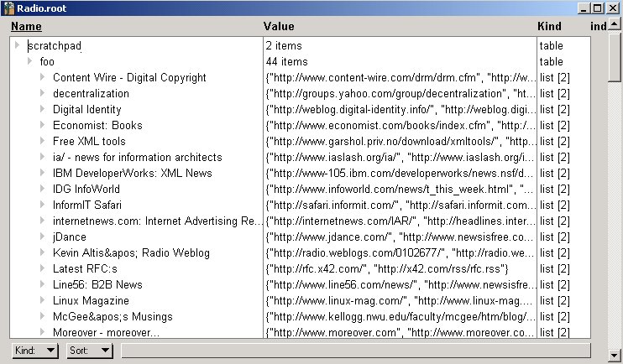Expand the Latest RFC:s triangle
Screen dimensions: 623x364
tap(43, 268)
